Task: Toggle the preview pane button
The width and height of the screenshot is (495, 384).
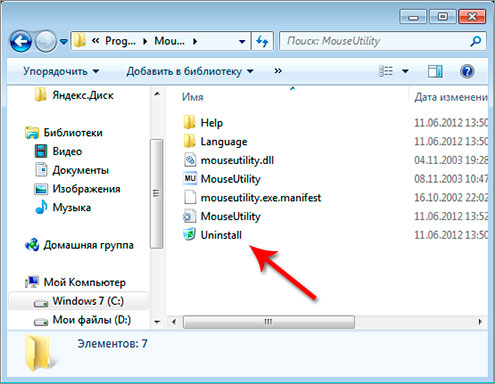Action: pos(435,71)
